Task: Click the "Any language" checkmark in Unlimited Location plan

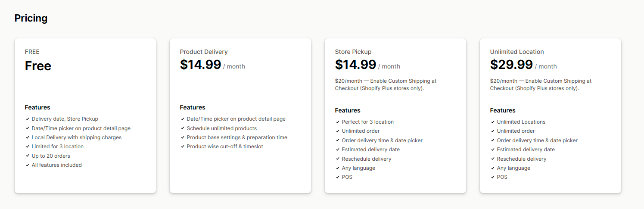Action: tap(493, 168)
